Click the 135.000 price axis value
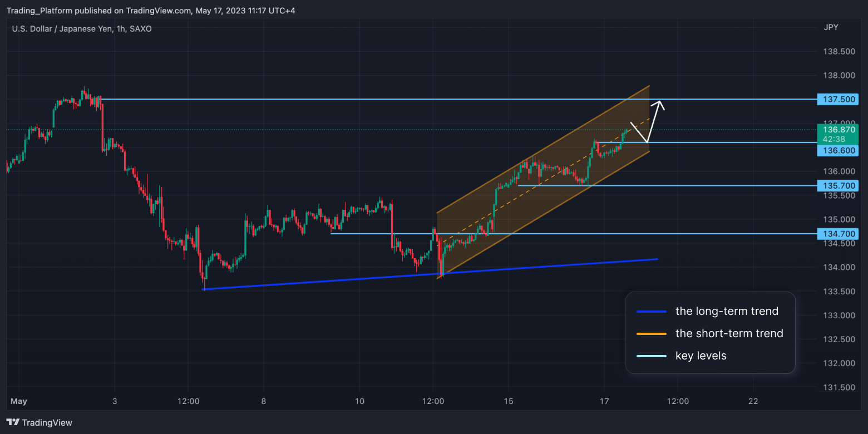This screenshot has height=434, width=868. click(x=839, y=219)
